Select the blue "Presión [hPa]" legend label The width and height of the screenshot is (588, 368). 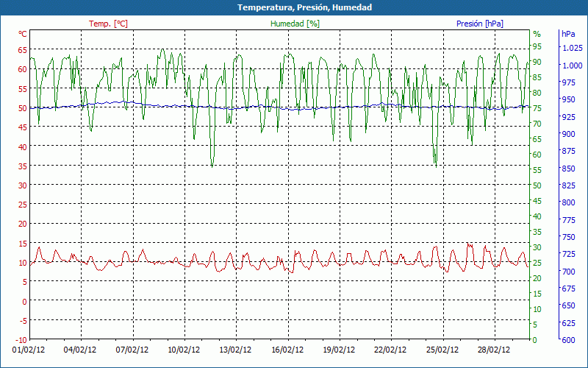tap(480, 24)
